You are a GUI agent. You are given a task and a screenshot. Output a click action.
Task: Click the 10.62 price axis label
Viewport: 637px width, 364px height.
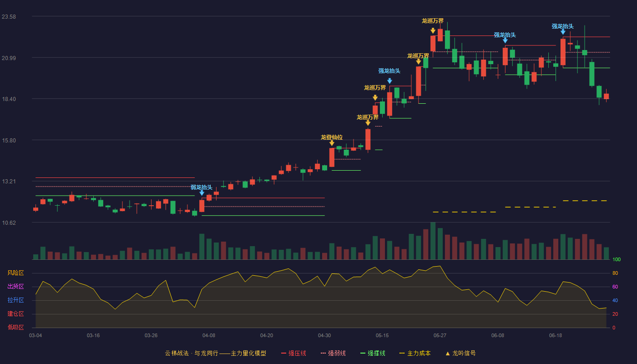pos(9,222)
